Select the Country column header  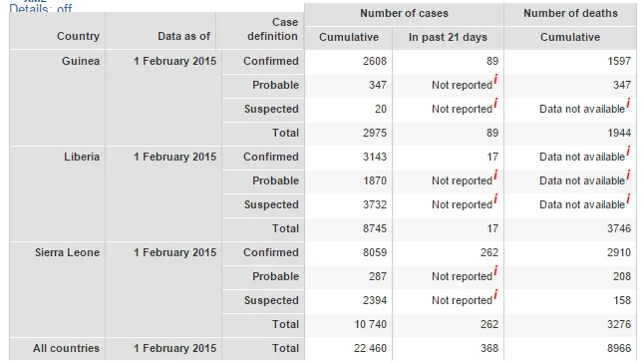(78, 36)
